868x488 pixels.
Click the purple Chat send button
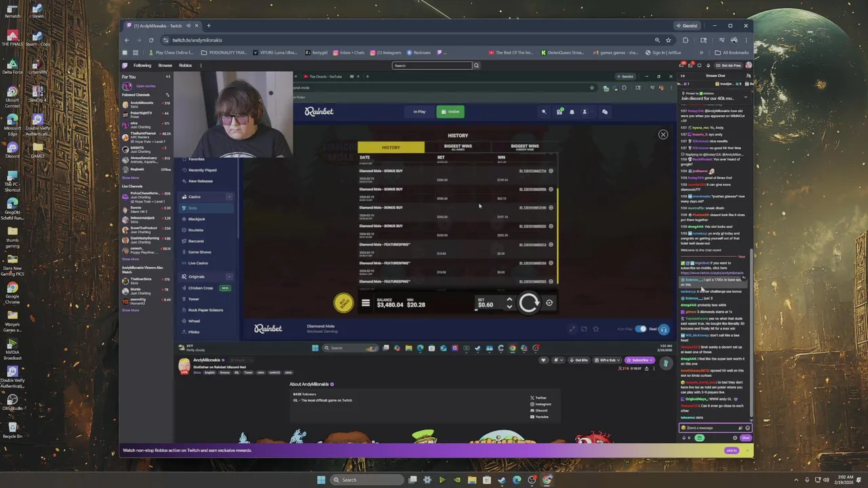pyautogui.click(x=745, y=438)
